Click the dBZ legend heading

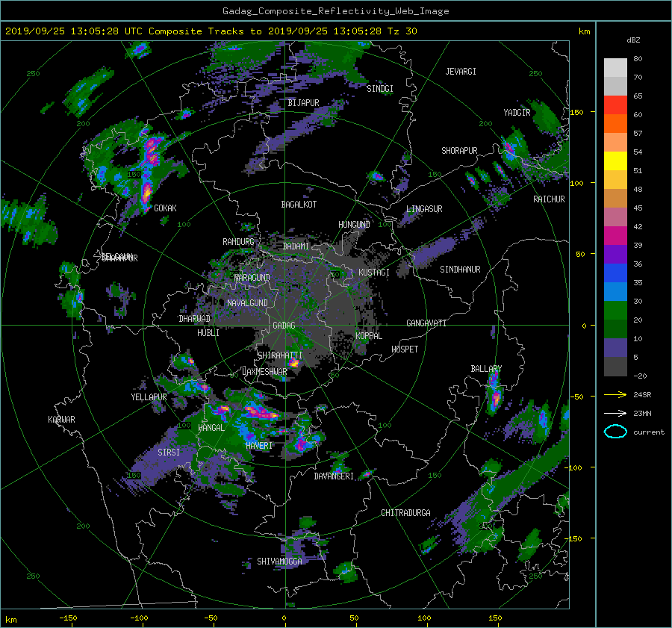(x=633, y=40)
